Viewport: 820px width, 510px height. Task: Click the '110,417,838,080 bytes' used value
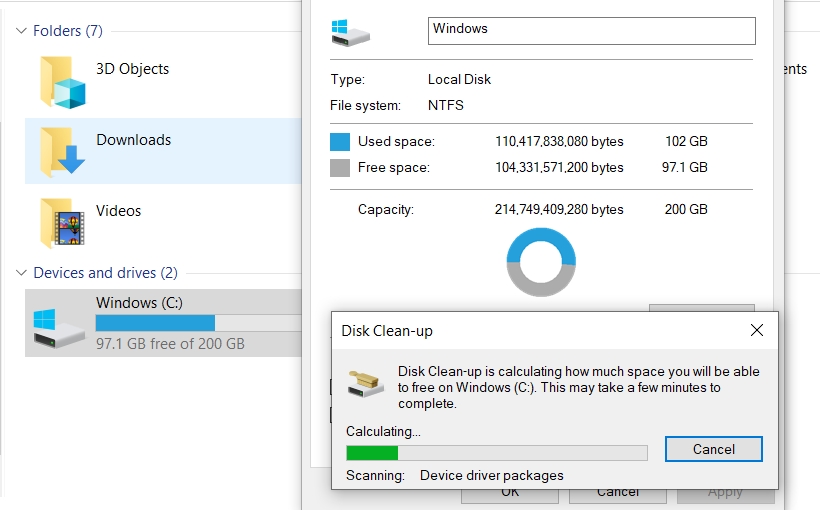(x=559, y=142)
